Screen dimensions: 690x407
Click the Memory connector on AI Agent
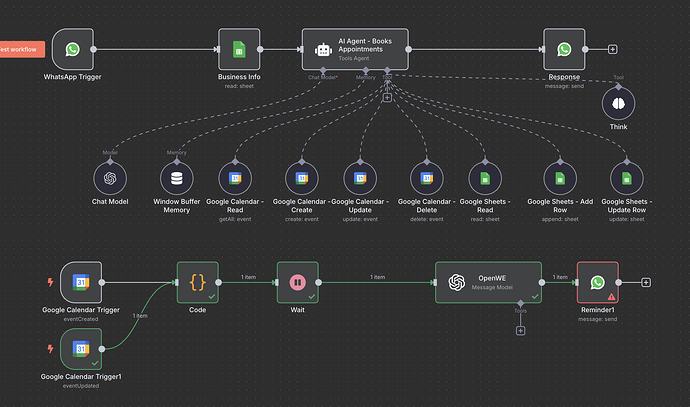tap(365, 70)
